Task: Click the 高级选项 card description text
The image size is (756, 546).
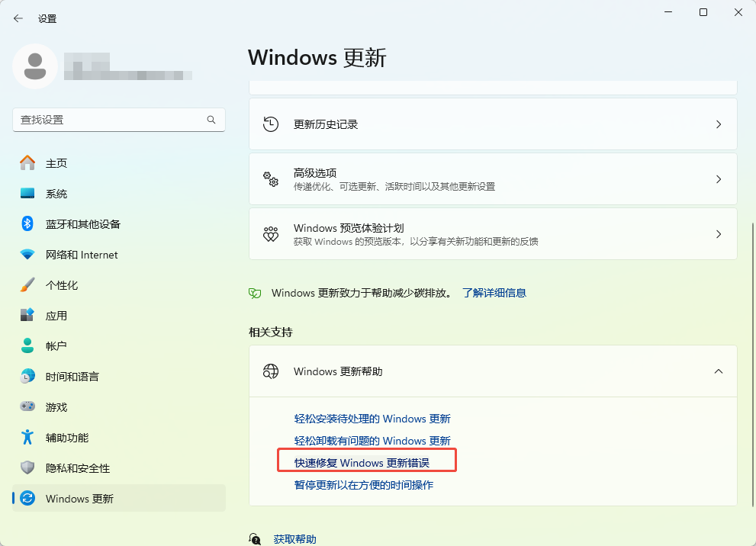Action: [x=394, y=187]
